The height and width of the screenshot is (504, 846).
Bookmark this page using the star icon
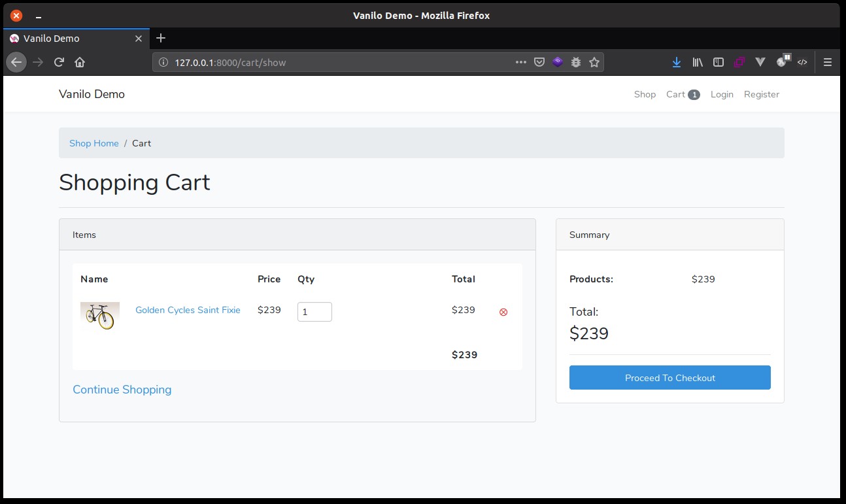click(594, 62)
